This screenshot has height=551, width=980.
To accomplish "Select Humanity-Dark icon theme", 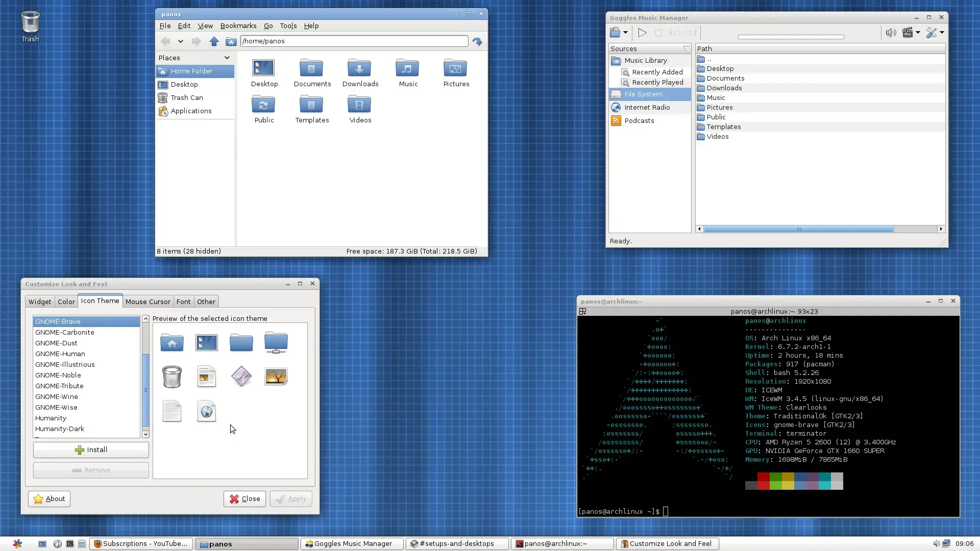I will [86, 429].
